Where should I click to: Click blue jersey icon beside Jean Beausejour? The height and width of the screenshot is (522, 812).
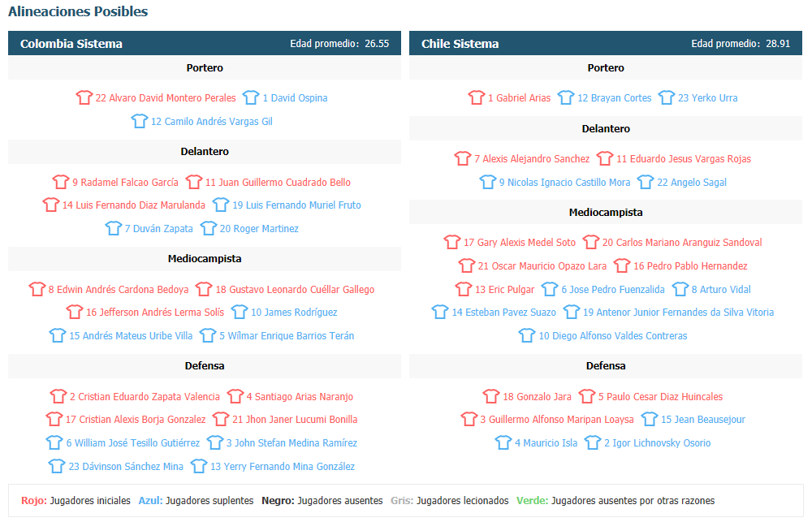click(x=650, y=419)
